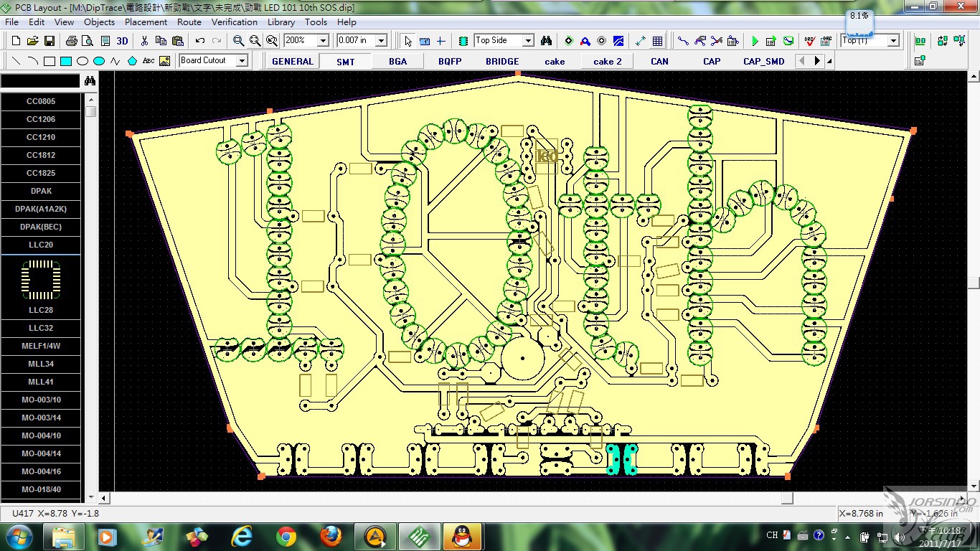980x551 pixels.
Task: Select the DPAK pattern entry
Action: pos(41,191)
